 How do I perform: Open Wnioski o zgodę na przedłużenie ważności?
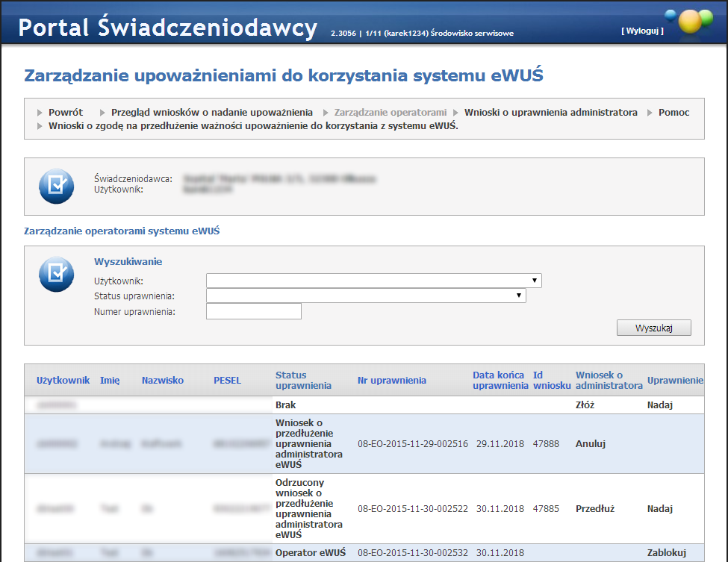[x=253, y=125]
